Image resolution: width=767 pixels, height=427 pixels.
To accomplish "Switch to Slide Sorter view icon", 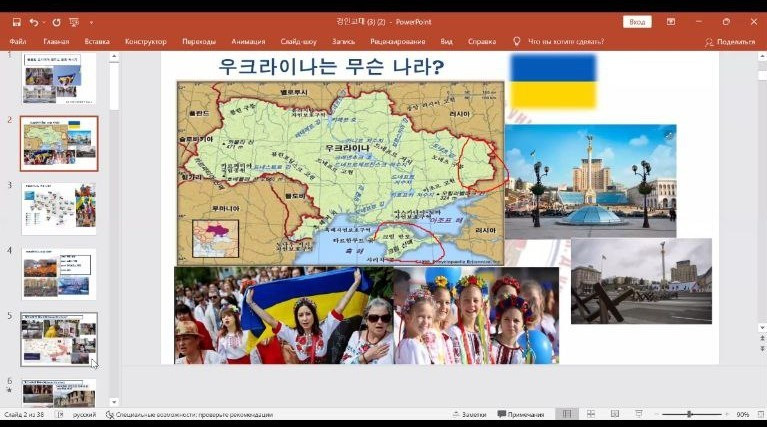I will coord(589,414).
